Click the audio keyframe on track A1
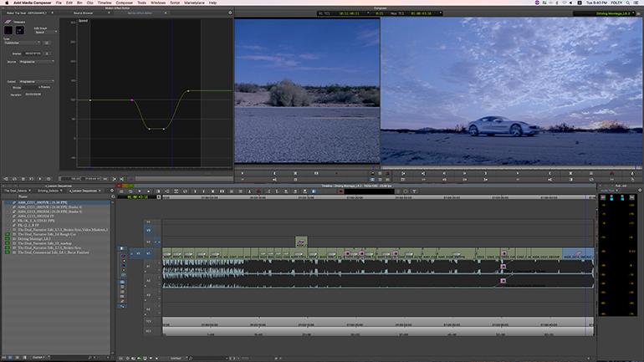 pos(503,267)
